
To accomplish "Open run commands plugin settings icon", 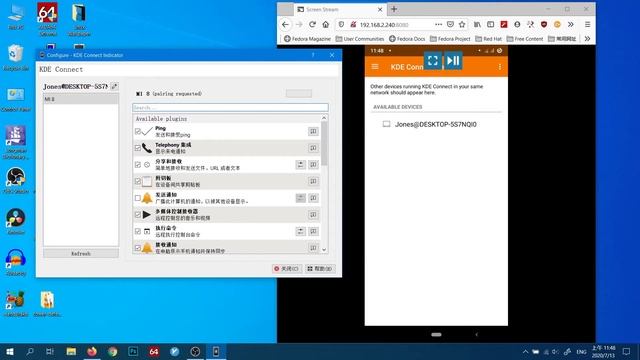I will (300, 231).
